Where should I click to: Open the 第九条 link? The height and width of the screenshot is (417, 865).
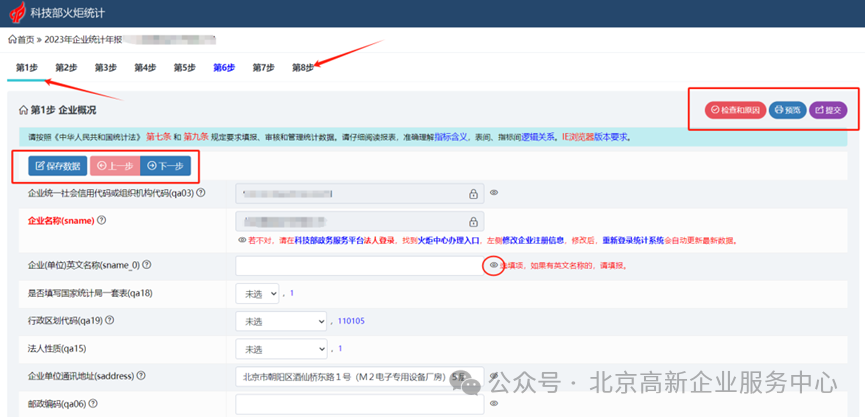point(195,137)
